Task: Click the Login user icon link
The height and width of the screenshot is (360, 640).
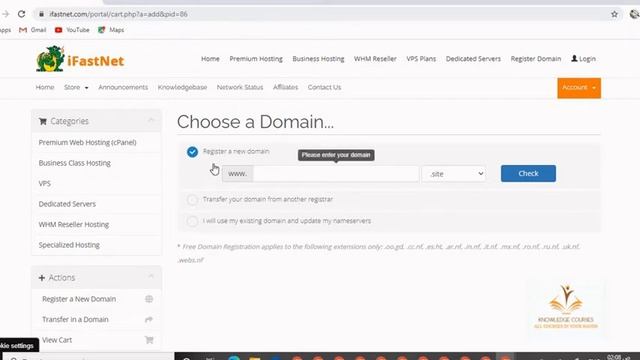Action: [x=583, y=59]
